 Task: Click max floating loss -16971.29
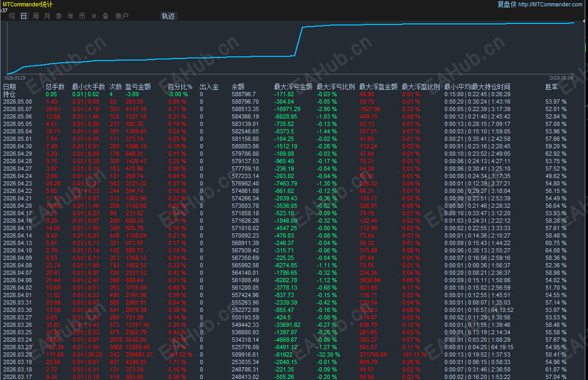click(287, 109)
